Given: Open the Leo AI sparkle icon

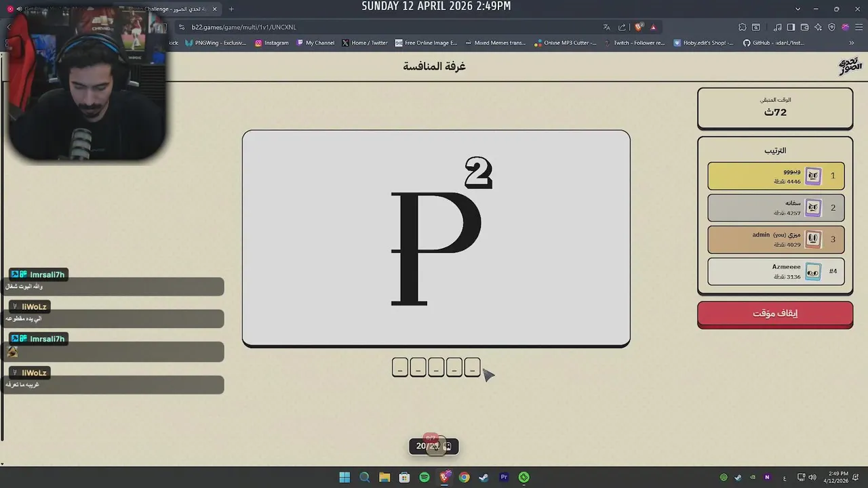Looking at the screenshot, I should 818,27.
